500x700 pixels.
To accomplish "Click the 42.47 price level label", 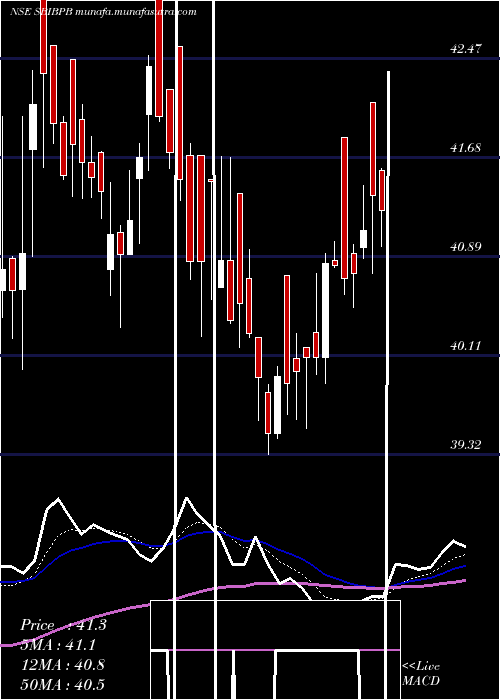I will point(466,49).
